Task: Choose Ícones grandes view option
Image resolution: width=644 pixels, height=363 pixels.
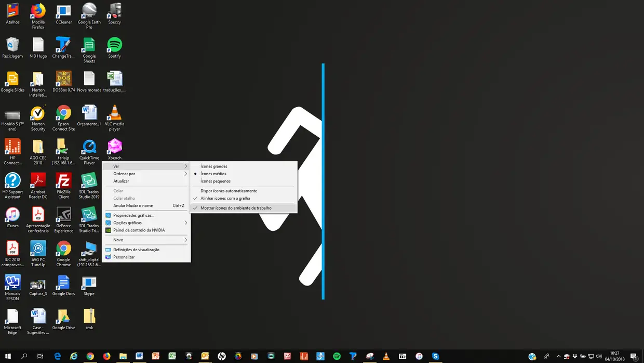Action: pos(244,166)
